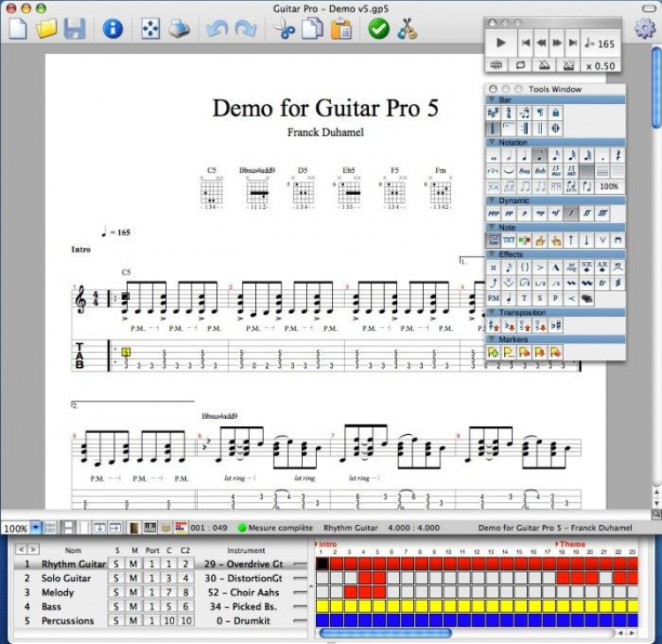662x644 pixels.
Task: Select the Melody track row
Action: [x=57, y=593]
